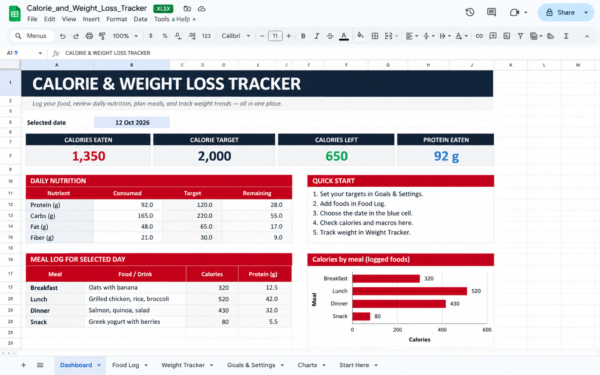This screenshot has height=375, width=600.
Task: Open the File menu
Action: pyautogui.click(x=32, y=19)
